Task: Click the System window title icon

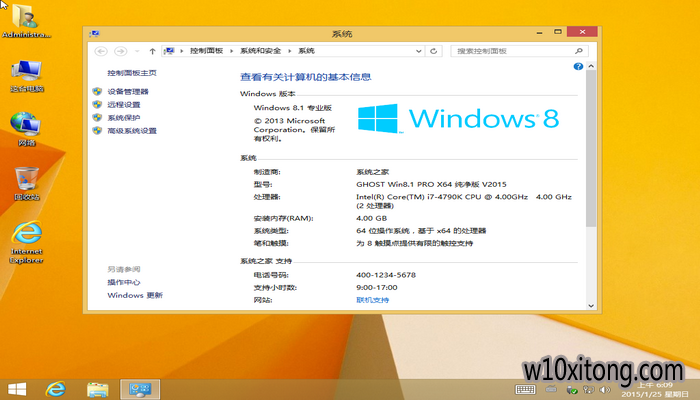Action: coord(94,33)
